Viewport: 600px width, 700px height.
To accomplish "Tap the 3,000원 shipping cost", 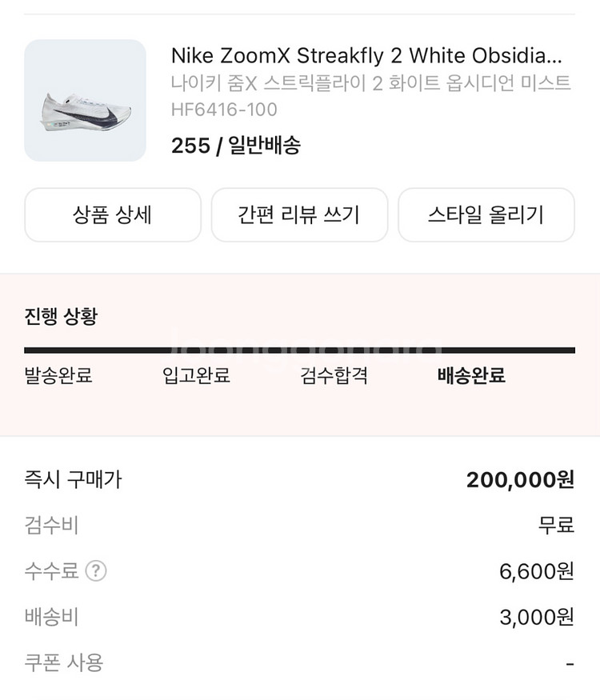I will click(x=536, y=618).
